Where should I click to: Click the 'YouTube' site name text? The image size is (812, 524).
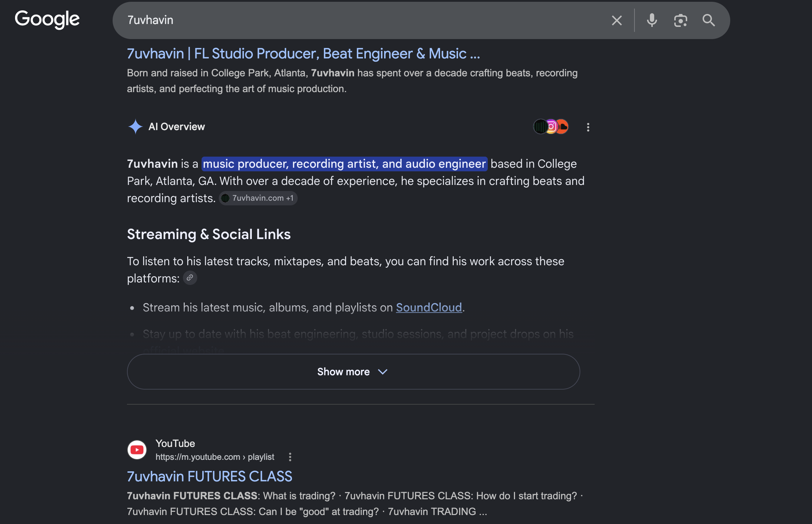click(175, 443)
